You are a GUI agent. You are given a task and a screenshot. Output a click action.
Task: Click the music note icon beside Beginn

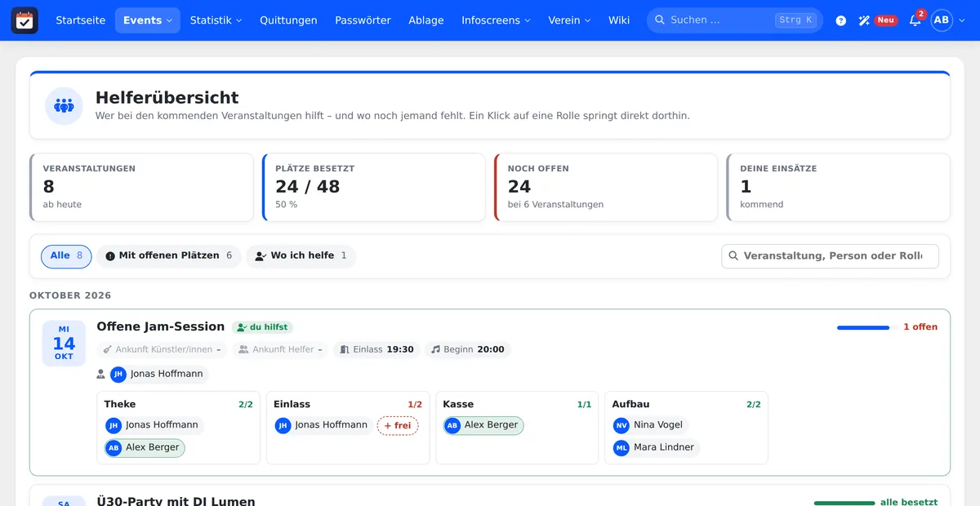click(435, 349)
